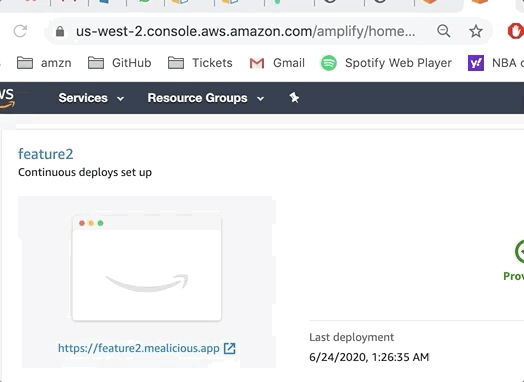This screenshot has width=524, height=382.
Task: Open the GitHub bookmarks folder
Action: pos(119,63)
